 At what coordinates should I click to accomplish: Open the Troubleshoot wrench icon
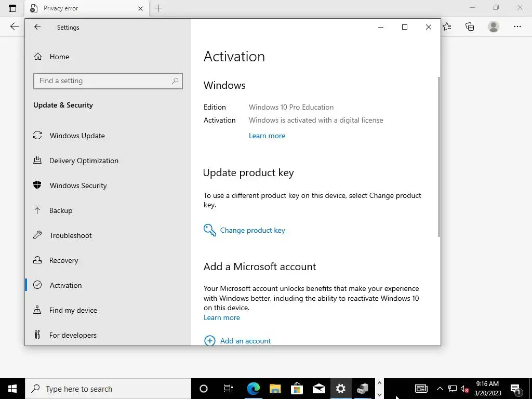[37, 235]
